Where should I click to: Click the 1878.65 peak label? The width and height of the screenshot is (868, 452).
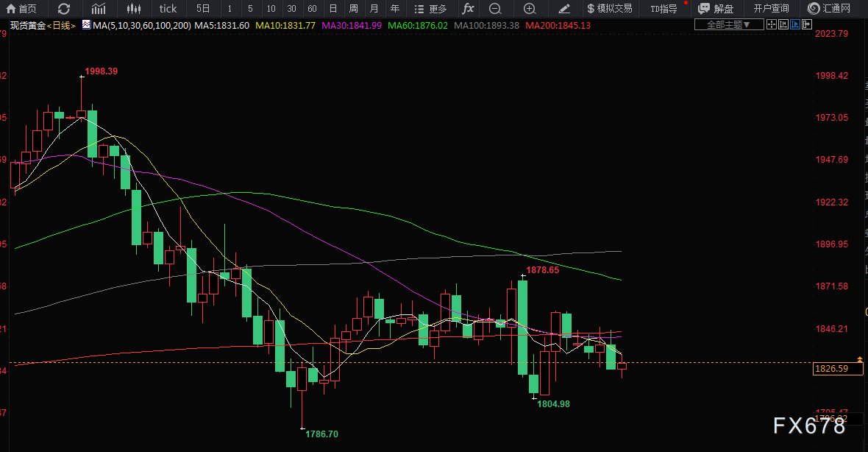click(x=543, y=269)
